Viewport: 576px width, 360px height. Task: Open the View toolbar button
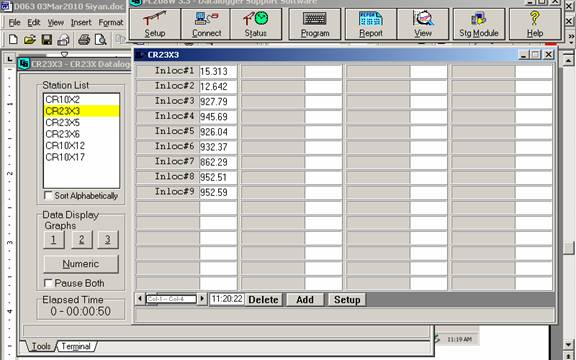tap(423, 24)
